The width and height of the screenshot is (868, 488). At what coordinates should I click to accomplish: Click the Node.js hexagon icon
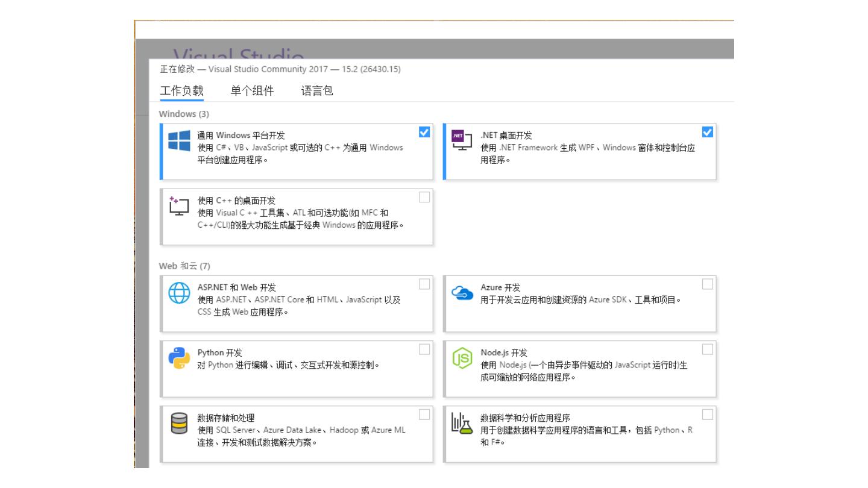462,358
